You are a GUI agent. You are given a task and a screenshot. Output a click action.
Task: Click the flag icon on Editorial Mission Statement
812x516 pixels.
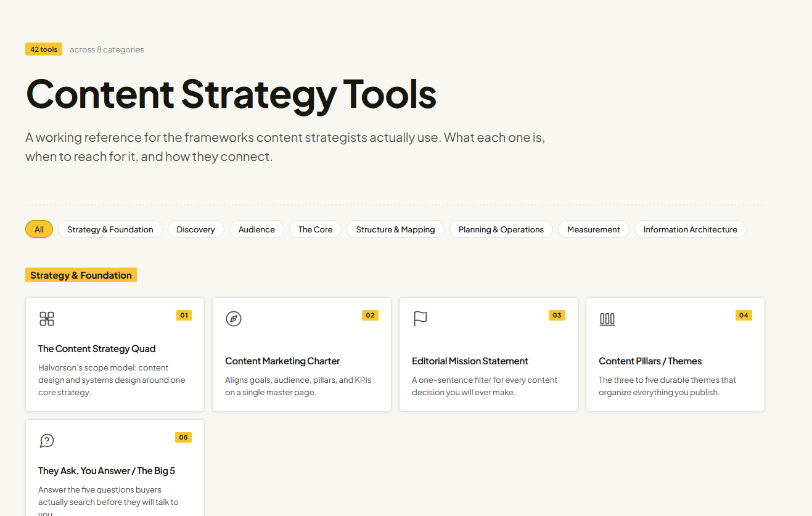pos(420,319)
